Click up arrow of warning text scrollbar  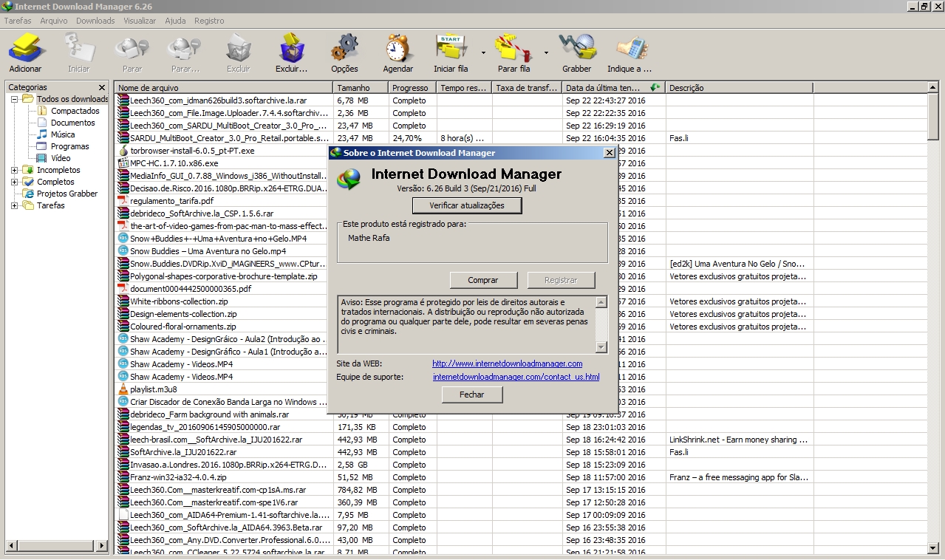(x=601, y=302)
